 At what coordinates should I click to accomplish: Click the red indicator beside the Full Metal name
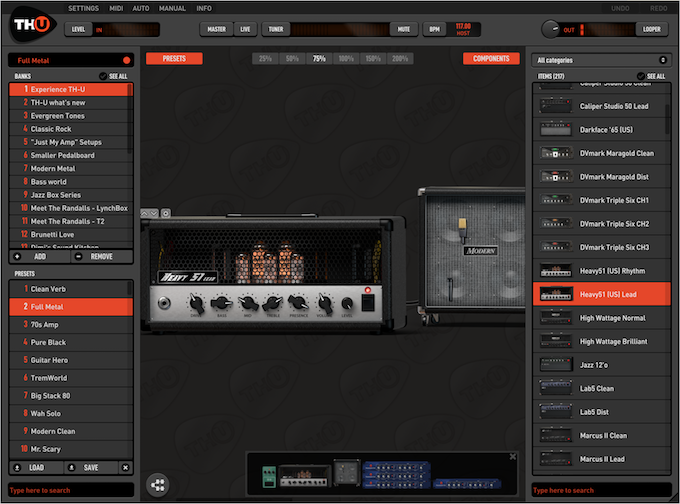coord(127,60)
